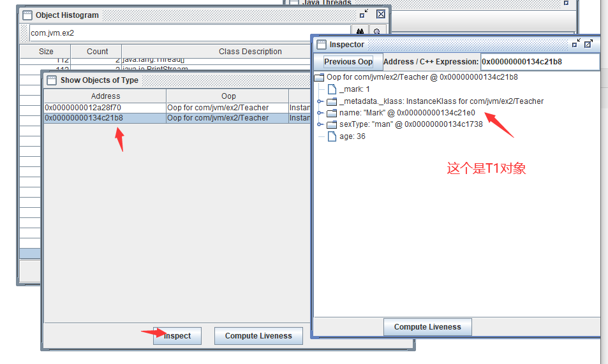Image resolution: width=608 pixels, height=364 pixels.
Task: Click the Show Objects of Type window icon
Action: tap(52, 80)
